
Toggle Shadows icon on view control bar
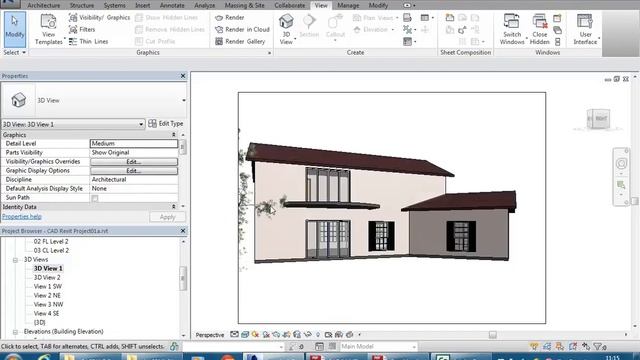266,335
